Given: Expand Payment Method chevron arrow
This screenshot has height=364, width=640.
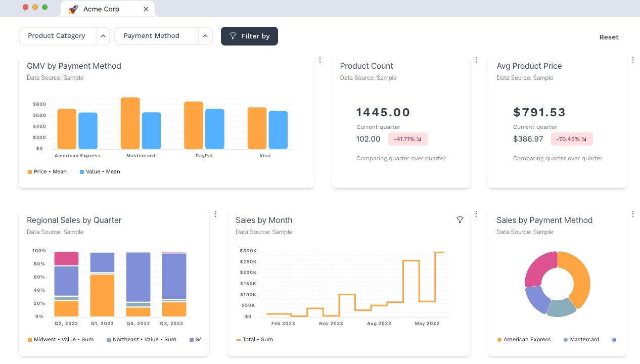Looking at the screenshot, I should pos(205,36).
